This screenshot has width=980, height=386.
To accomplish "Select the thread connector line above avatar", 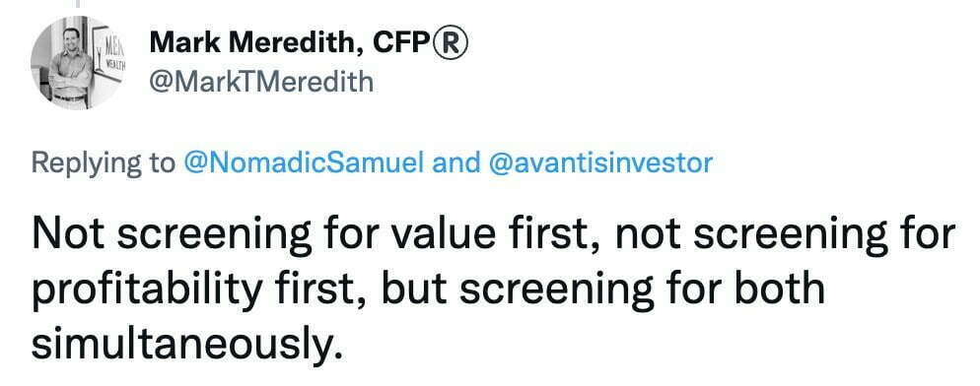I will pos(78,4).
